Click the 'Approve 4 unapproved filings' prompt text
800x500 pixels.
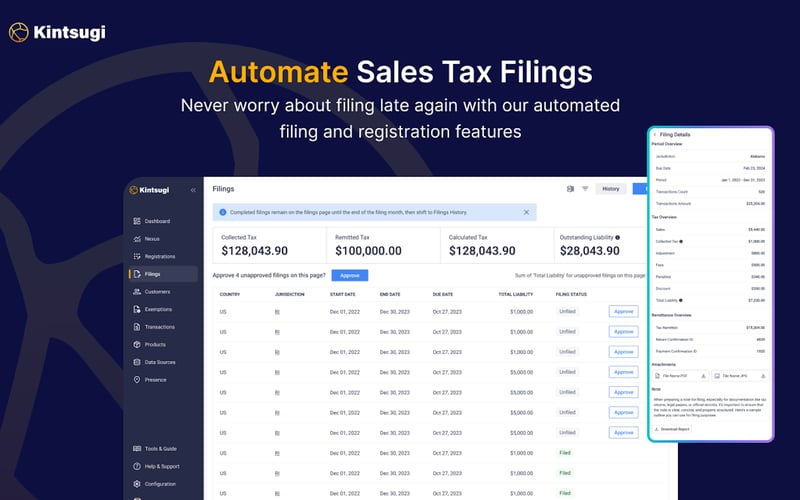pyautogui.click(x=269, y=276)
